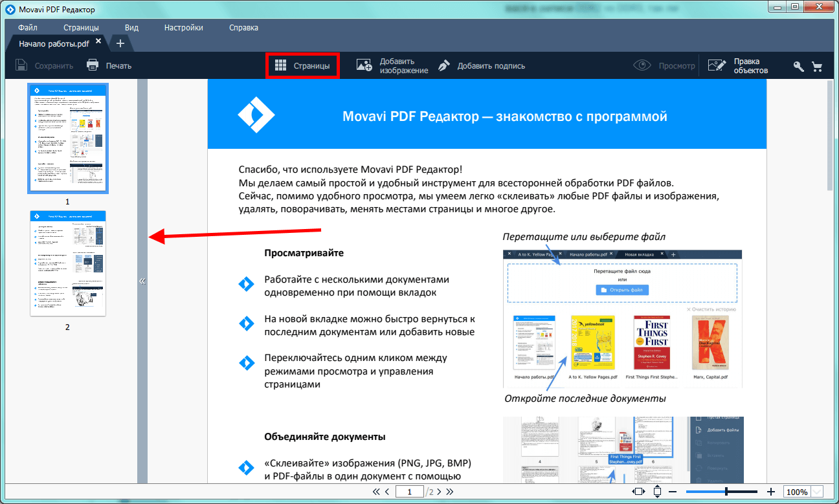Click the caption 'Откройте последние документы'
839x504 pixels.
tap(585, 398)
